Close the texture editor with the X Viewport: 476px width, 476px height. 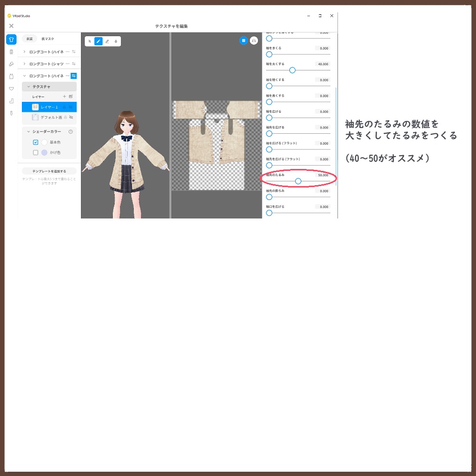click(x=11, y=26)
